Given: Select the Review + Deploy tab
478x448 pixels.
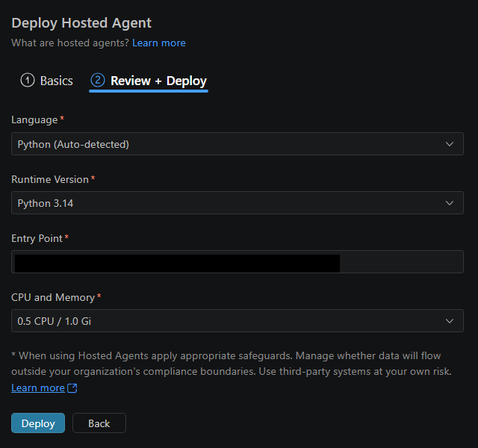Looking at the screenshot, I should pos(149,81).
